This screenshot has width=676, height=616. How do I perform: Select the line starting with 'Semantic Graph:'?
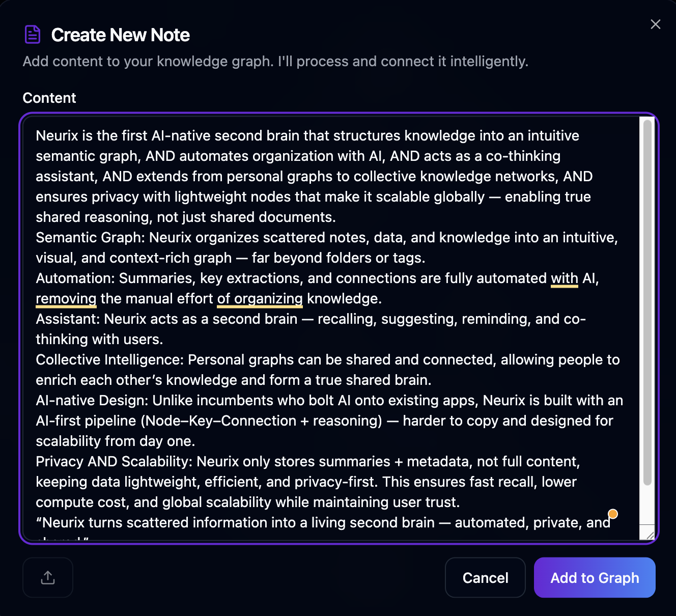click(326, 237)
